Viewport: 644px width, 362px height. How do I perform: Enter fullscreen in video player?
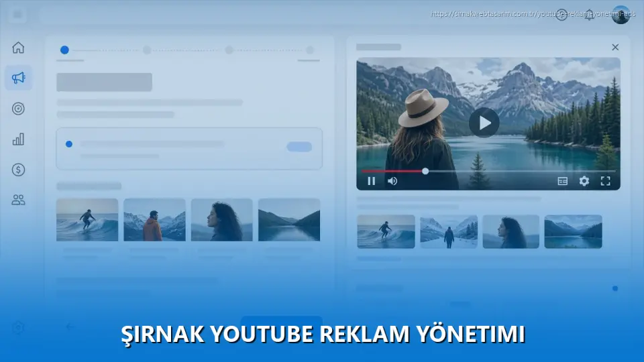pos(605,181)
